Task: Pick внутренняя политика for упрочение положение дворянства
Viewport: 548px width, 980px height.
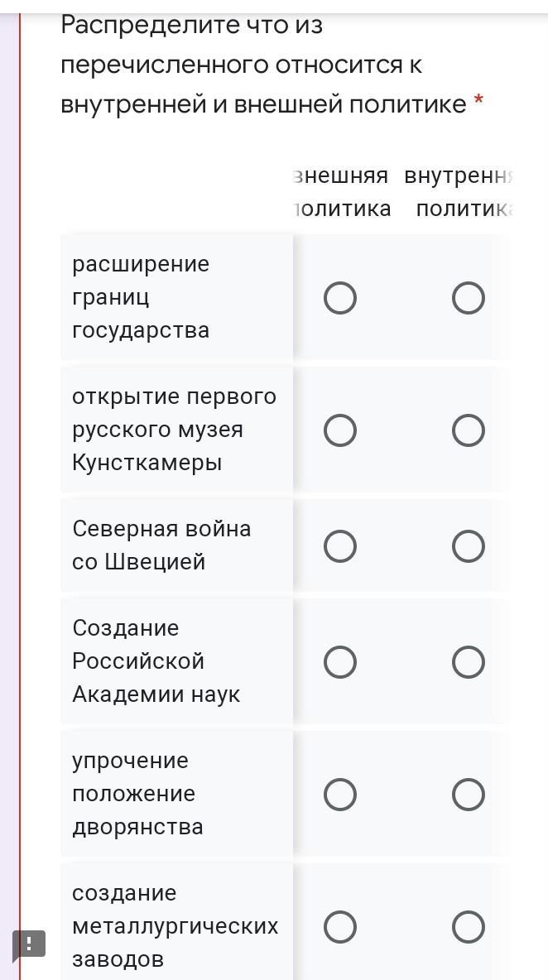Action: pyautogui.click(x=468, y=795)
